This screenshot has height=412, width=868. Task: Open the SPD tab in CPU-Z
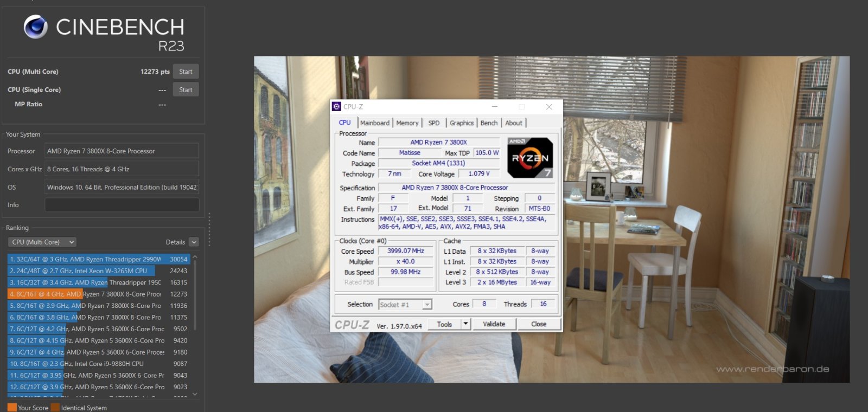[434, 123]
